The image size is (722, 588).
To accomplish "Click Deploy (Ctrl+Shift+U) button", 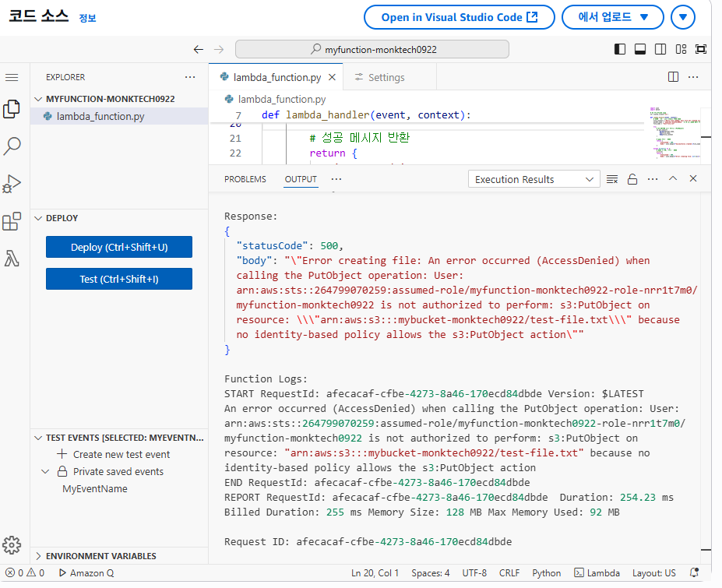I will pyautogui.click(x=119, y=247).
